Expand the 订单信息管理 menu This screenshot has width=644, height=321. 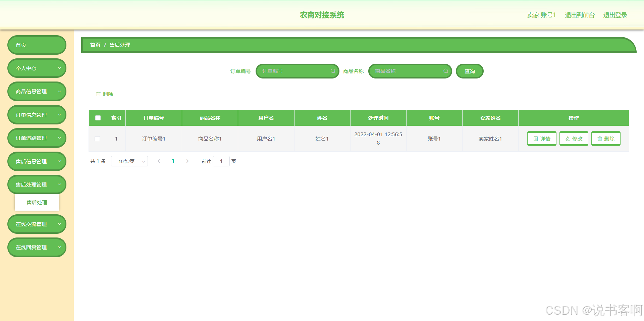coord(37,115)
